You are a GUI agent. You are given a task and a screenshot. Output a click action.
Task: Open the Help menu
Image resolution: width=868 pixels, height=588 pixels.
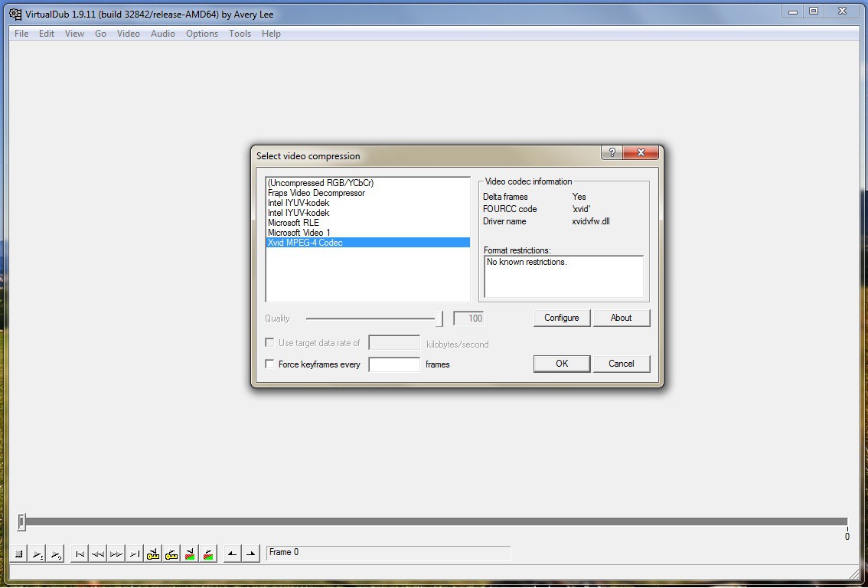click(271, 34)
